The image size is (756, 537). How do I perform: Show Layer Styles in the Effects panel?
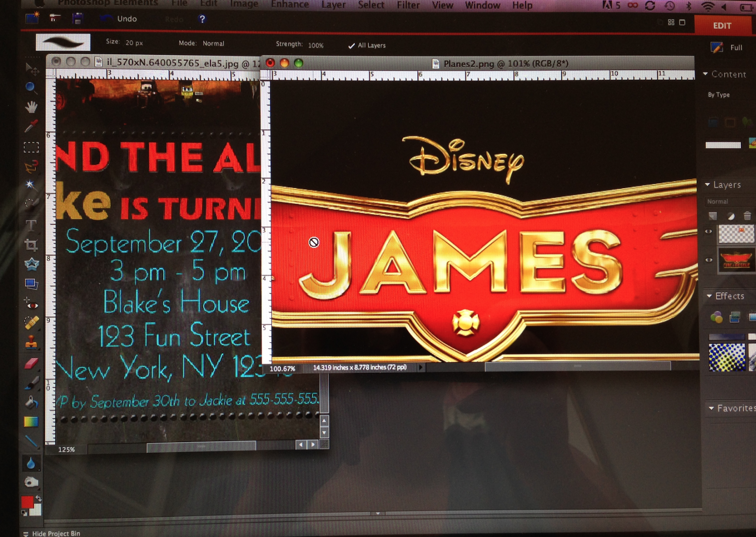[x=735, y=317]
